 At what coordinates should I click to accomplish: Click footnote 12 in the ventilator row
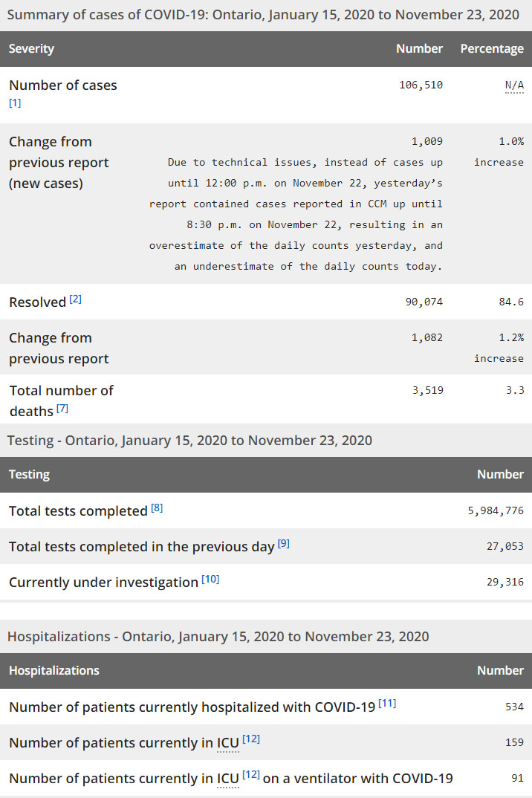[x=250, y=776]
